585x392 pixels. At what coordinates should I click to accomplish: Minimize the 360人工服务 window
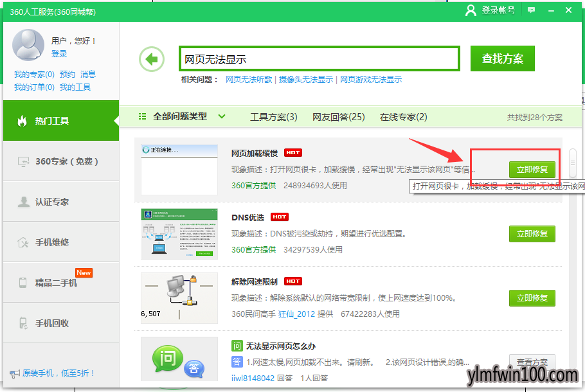[x=551, y=10]
